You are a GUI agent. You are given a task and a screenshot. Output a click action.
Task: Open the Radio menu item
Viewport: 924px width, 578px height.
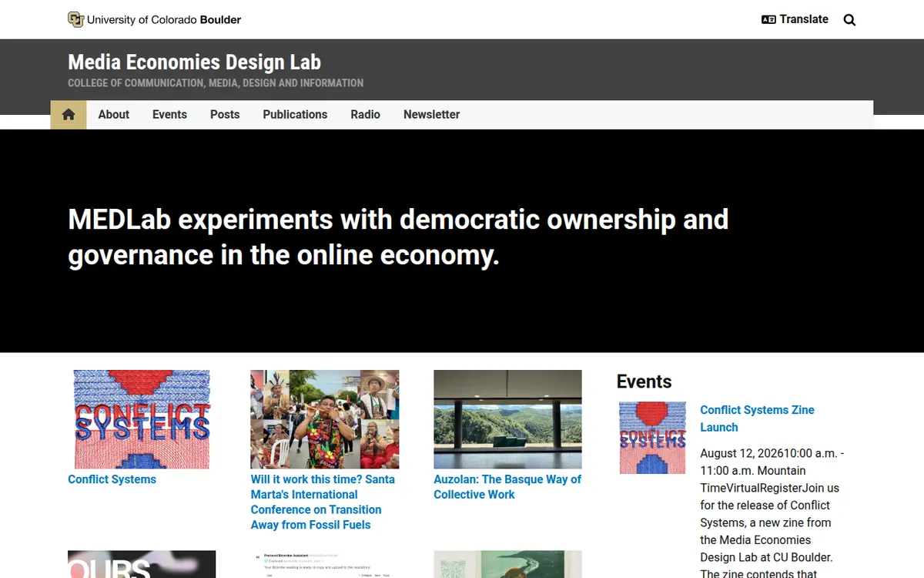point(365,114)
